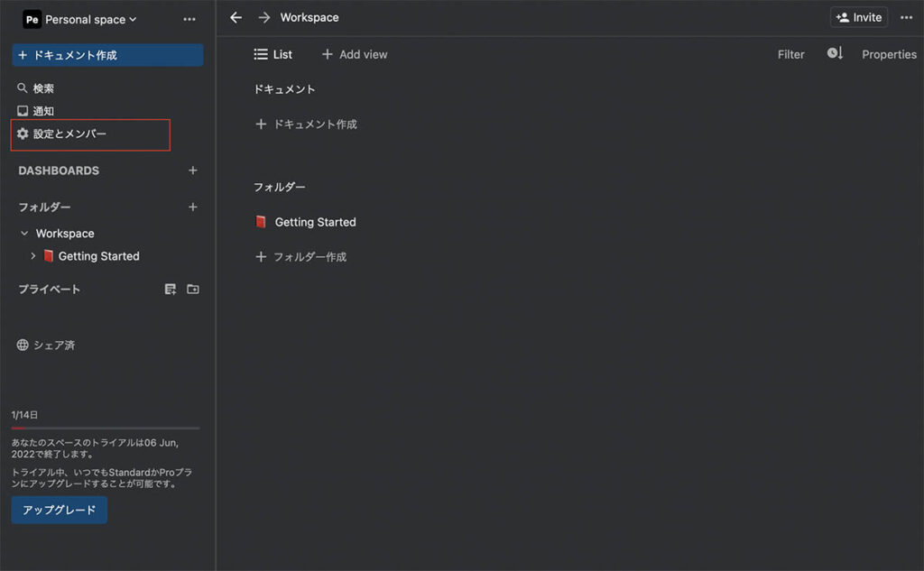Open the top-right three-dot menu
The width and height of the screenshot is (924, 571).
906,18
